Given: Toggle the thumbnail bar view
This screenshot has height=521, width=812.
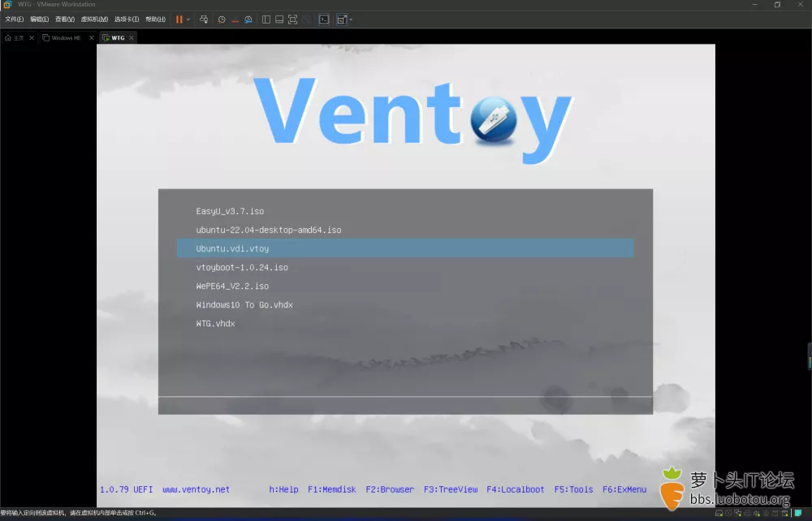Looking at the screenshot, I should coord(279,19).
